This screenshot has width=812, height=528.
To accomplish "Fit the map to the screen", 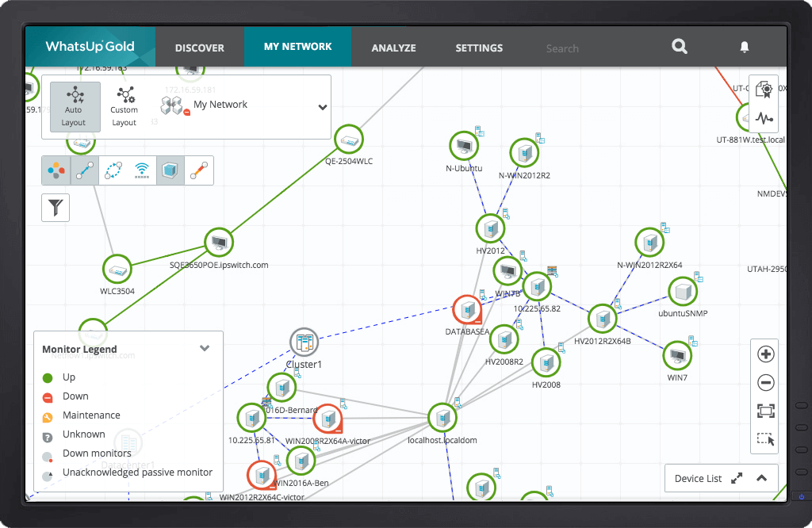I will tap(765, 411).
